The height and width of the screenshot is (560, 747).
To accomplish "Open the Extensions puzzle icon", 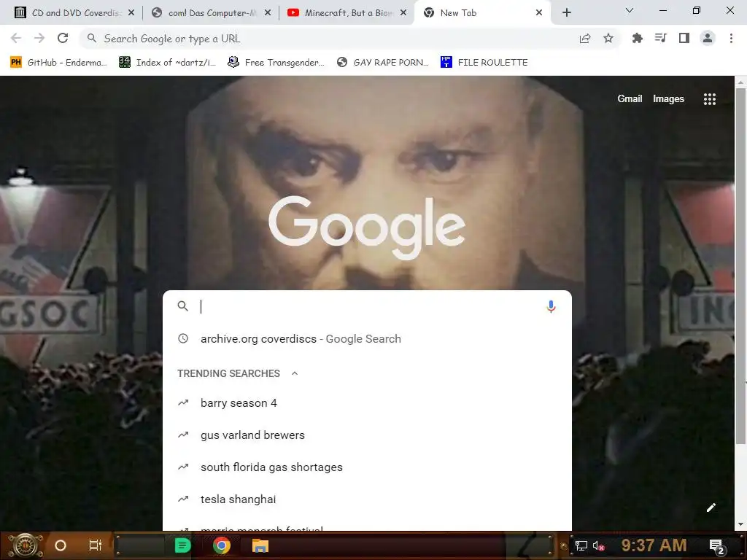I will 637,39.
